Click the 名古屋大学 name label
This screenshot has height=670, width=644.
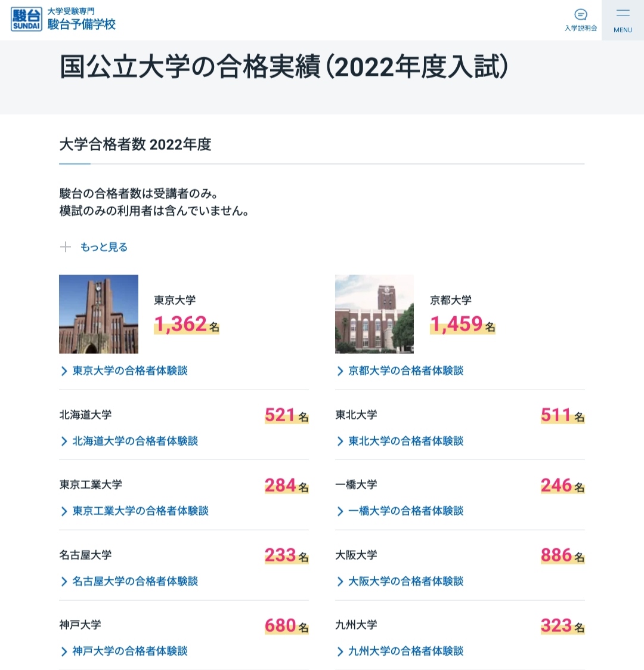click(85, 555)
